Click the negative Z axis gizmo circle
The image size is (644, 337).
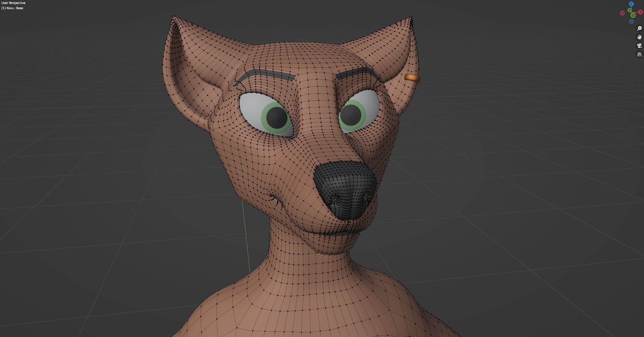point(631,21)
